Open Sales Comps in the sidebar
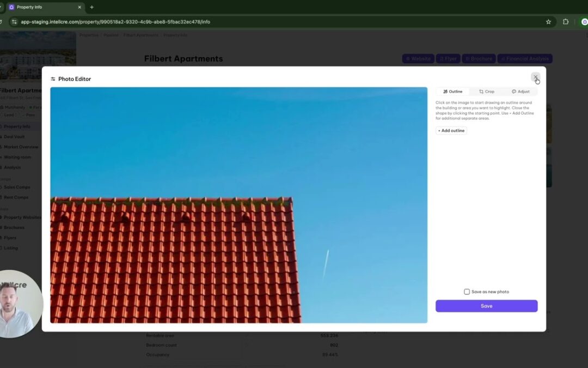Screen dimensions: 588x368 [16, 187]
